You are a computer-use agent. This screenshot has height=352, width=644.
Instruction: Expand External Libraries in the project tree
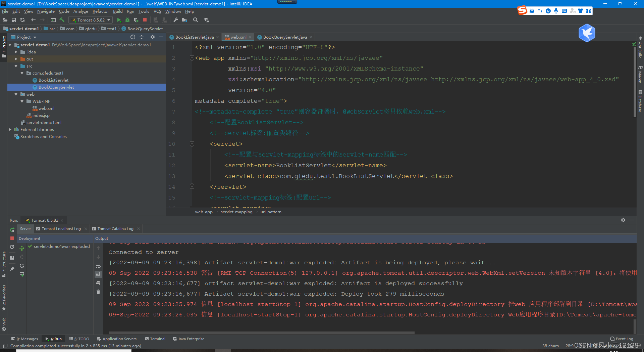pyautogui.click(x=10, y=129)
